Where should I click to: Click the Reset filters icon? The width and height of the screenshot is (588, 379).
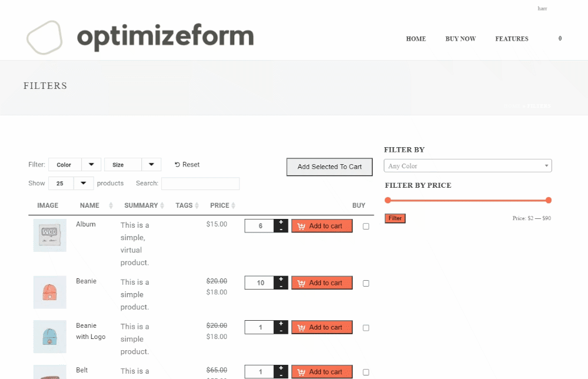click(178, 165)
